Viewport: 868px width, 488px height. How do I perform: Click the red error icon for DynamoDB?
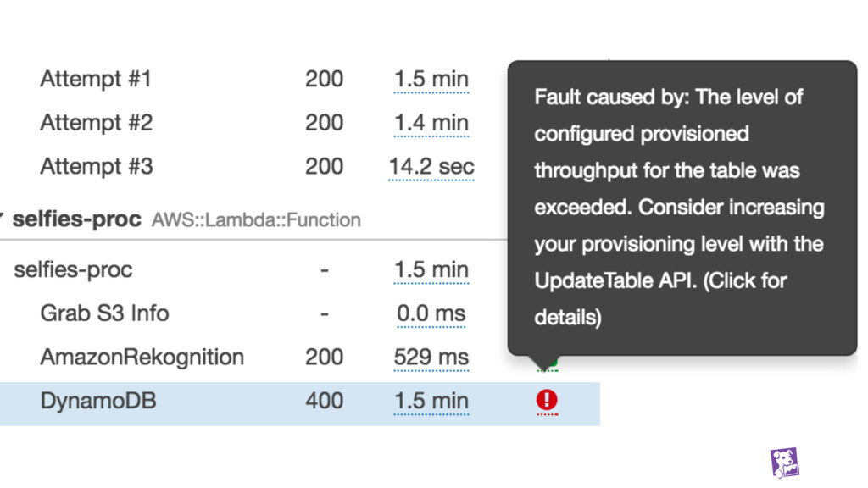click(x=547, y=400)
